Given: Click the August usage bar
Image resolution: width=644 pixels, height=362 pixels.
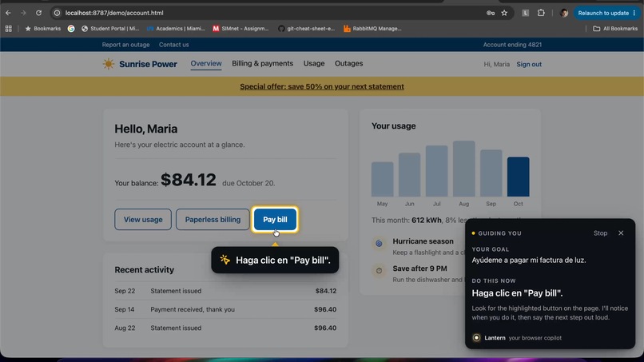Looking at the screenshot, I should [x=463, y=169].
